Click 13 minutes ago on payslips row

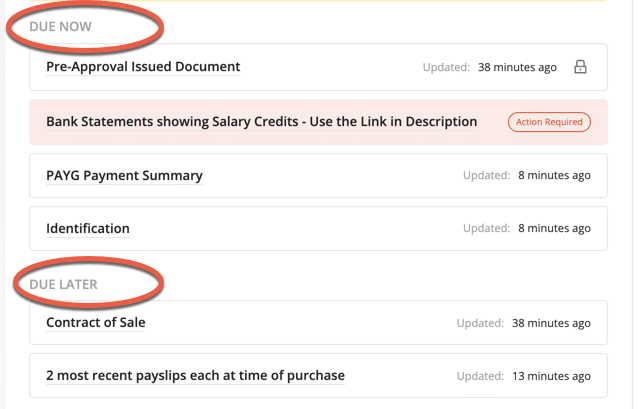[551, 376]
